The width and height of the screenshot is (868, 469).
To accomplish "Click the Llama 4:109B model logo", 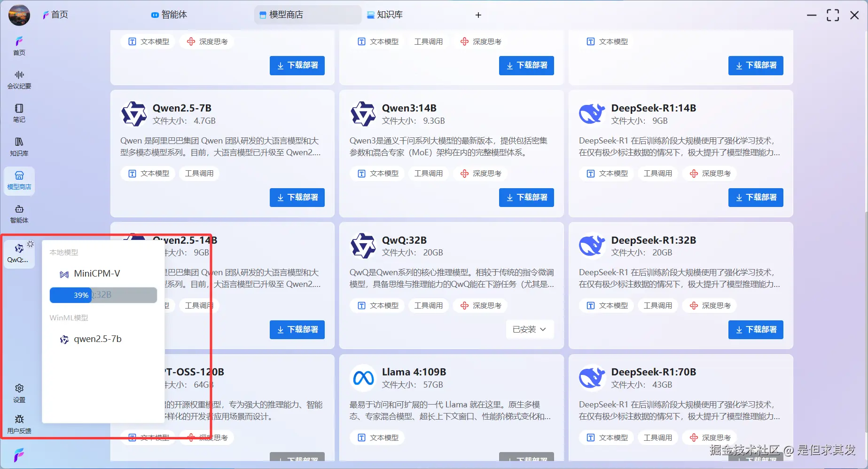I will (x=362, y=377).
